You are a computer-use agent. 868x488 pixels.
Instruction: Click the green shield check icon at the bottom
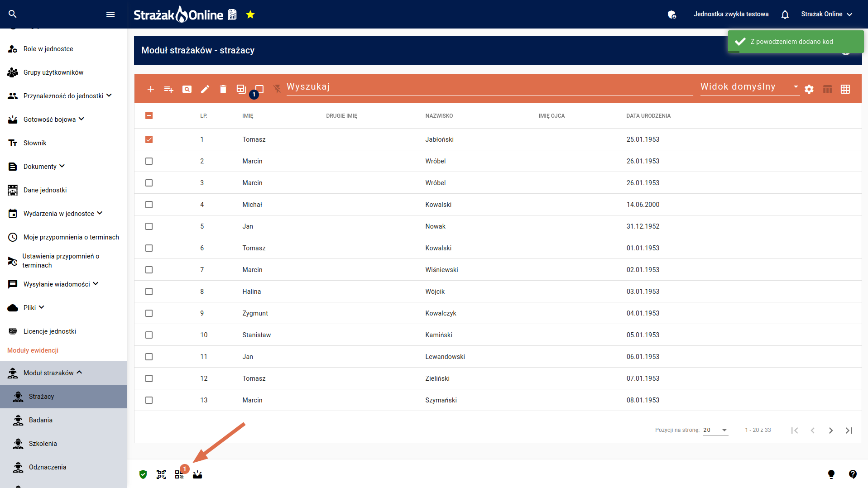click(143, 474)
